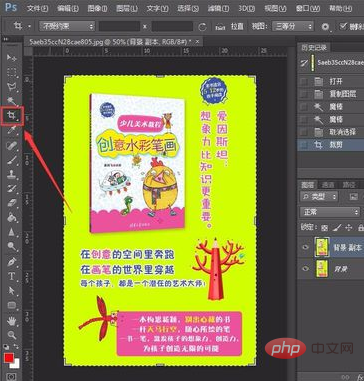The height and width of the screenshot is (381, 364).
Task: Click the red foreground color swatch
Action: [x=9, y=358]
